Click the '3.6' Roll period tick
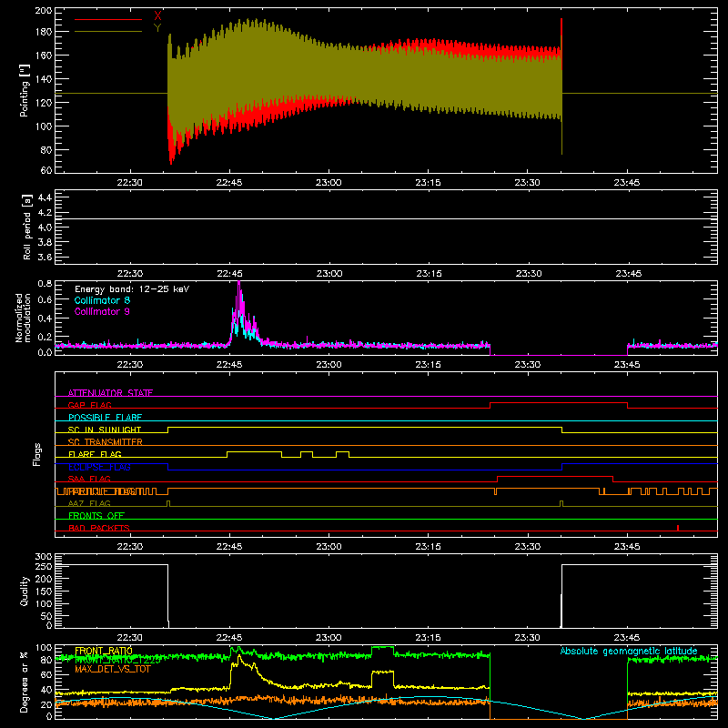Screen dimensions: 728x728 point(45,258)
